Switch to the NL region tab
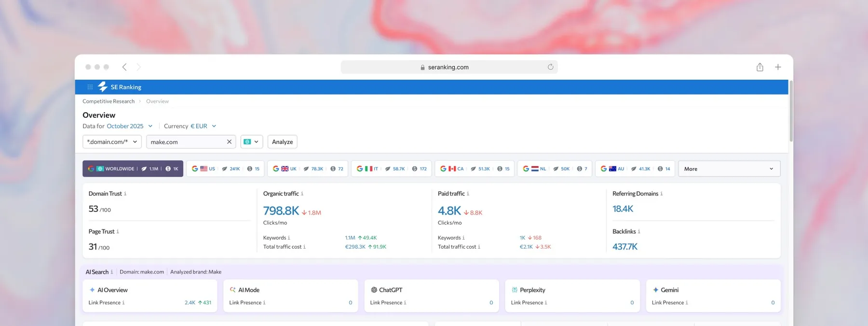Screen dimensions: 868x326 tap(555, 169)
